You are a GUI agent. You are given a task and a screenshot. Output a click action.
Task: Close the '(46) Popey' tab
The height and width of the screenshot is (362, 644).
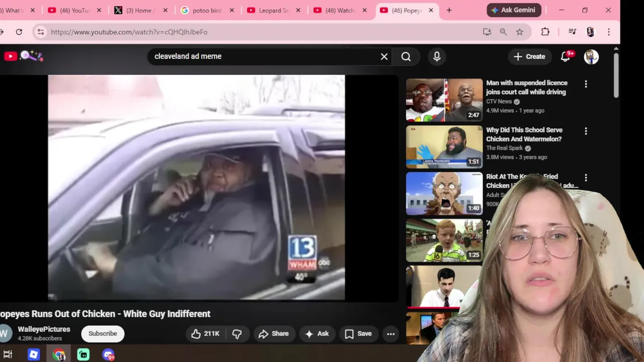tap(431, 10)
